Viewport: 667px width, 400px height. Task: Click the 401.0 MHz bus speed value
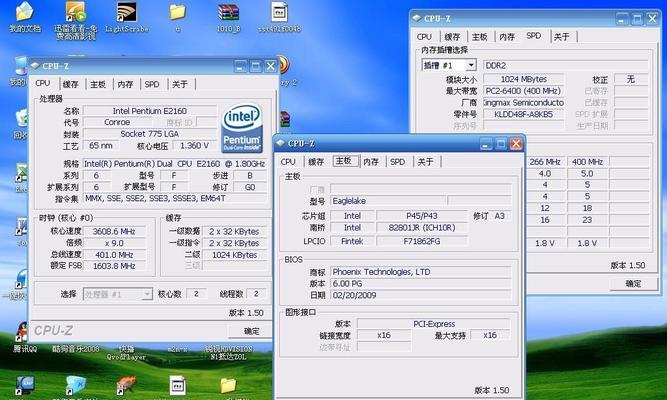[x=114, y=254]
